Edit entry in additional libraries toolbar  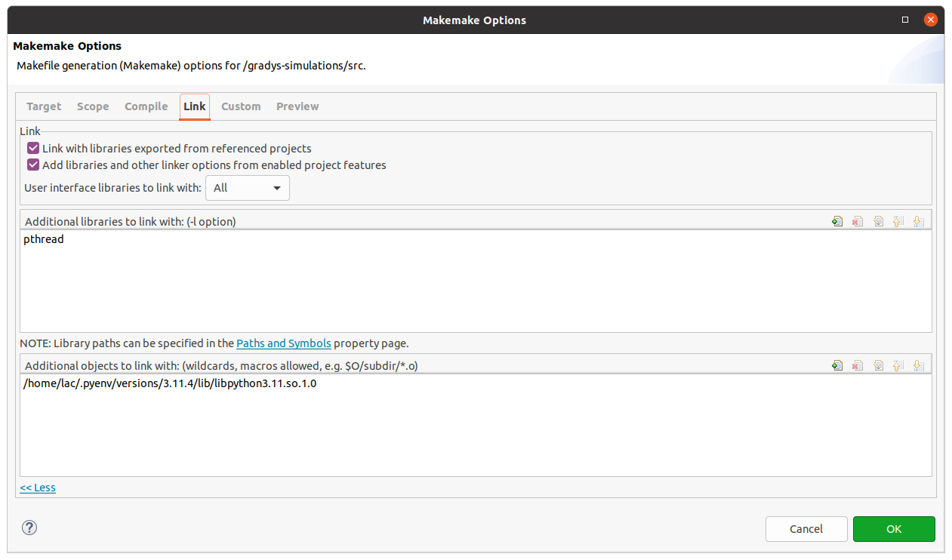tap(878, 221)
